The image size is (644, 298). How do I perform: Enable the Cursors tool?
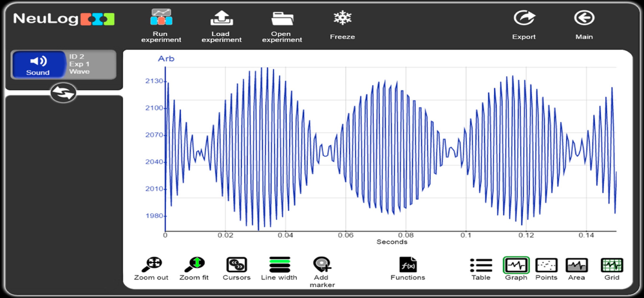pos(236,265)
